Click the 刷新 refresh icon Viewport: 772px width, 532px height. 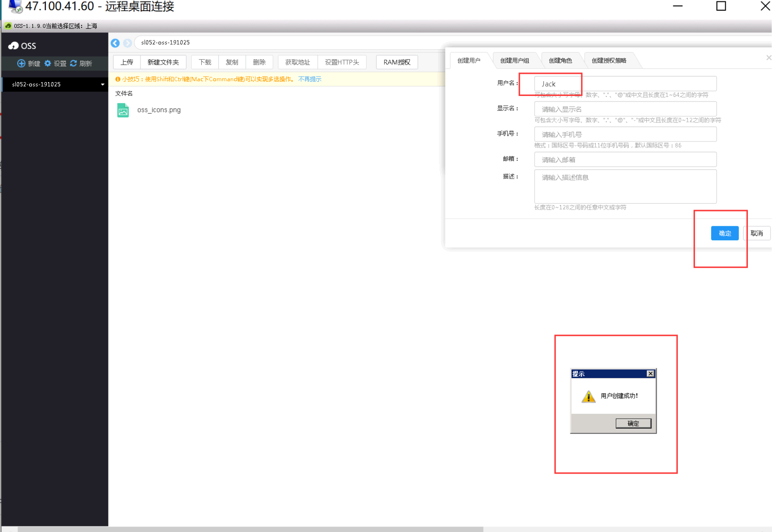(73, 64)
